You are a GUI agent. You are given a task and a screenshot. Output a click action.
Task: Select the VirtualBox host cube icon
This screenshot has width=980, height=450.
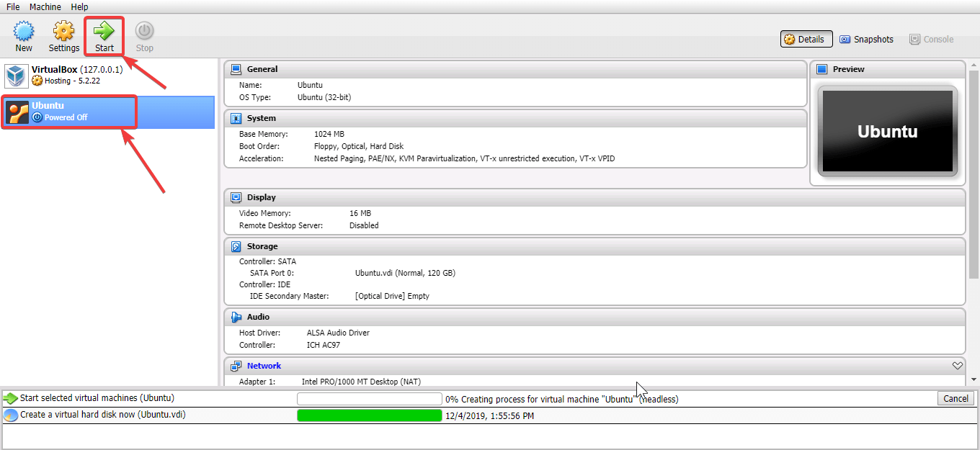point(16,76)
